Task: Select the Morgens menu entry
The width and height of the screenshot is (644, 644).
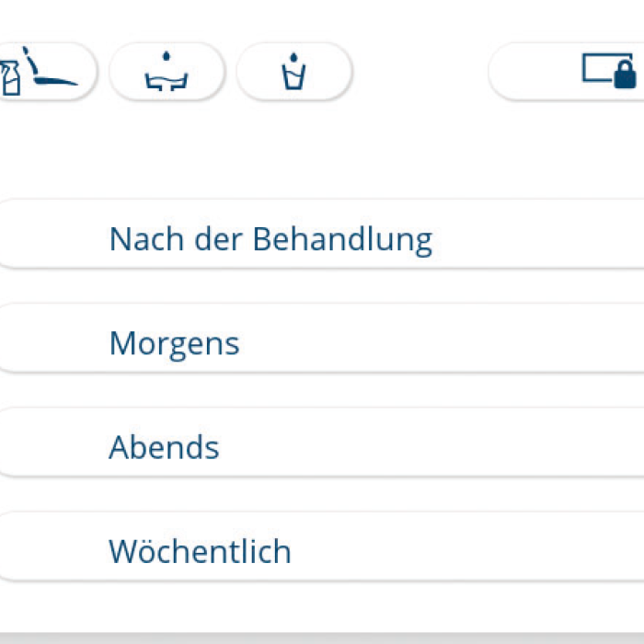Action: point(322,343)
